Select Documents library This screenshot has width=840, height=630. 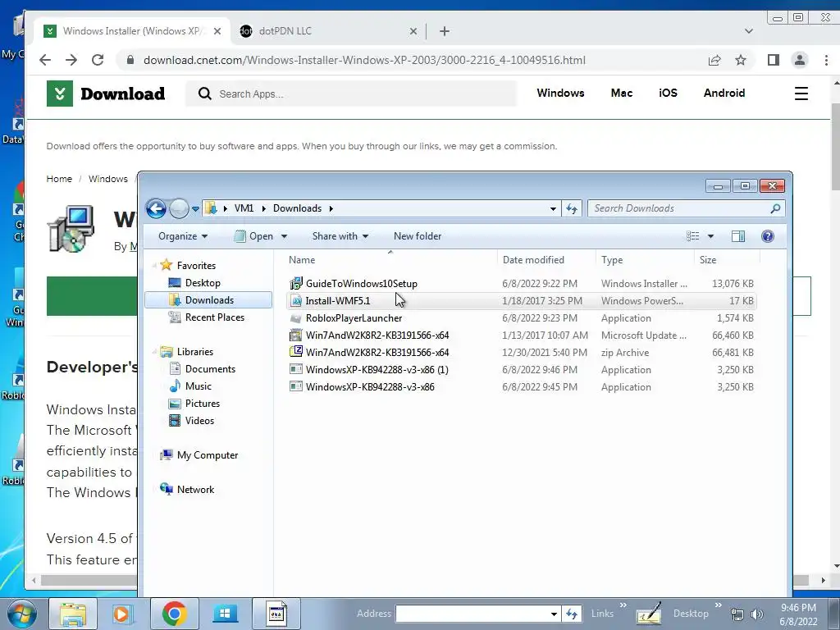210,369
